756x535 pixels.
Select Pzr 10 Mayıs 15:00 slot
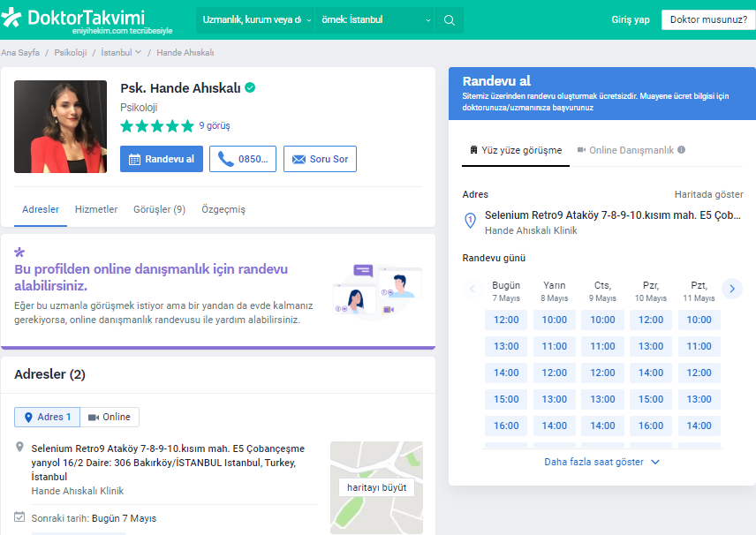[651, 399]
